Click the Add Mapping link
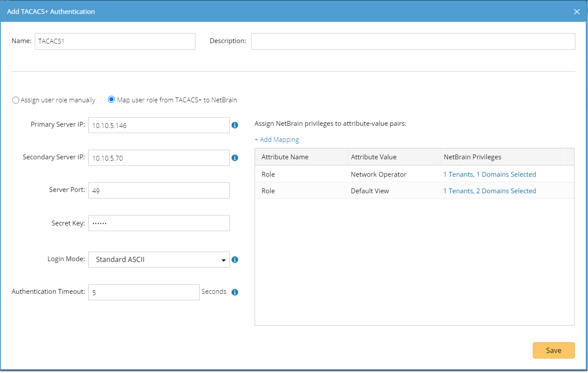The width and height of the screenshot is (588, 373). point(277,140)
